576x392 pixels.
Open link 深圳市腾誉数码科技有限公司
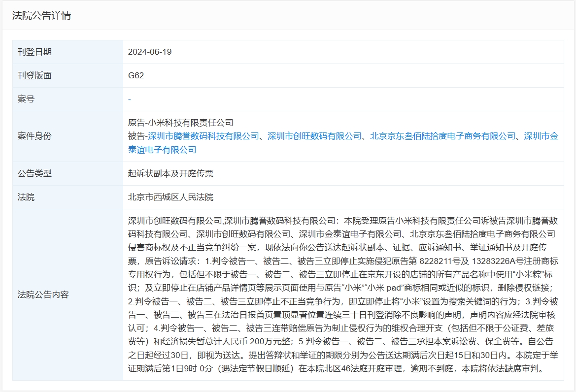[203, 136]
